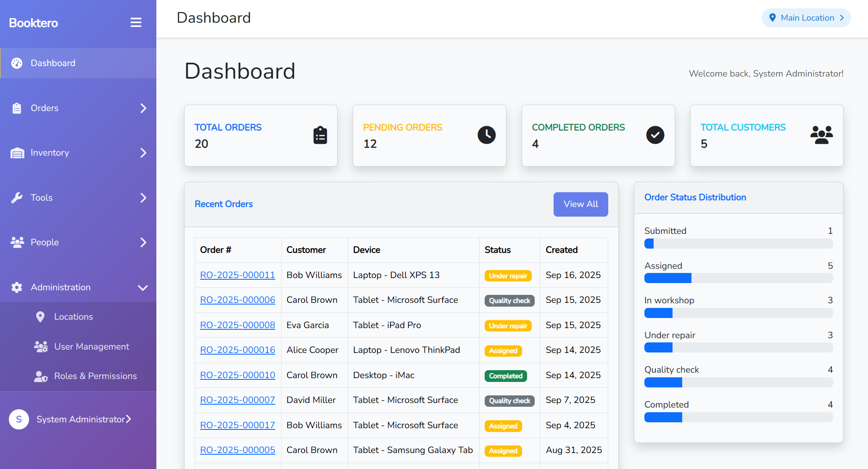Open order RO-2025-000011 link

click(237, 275)
